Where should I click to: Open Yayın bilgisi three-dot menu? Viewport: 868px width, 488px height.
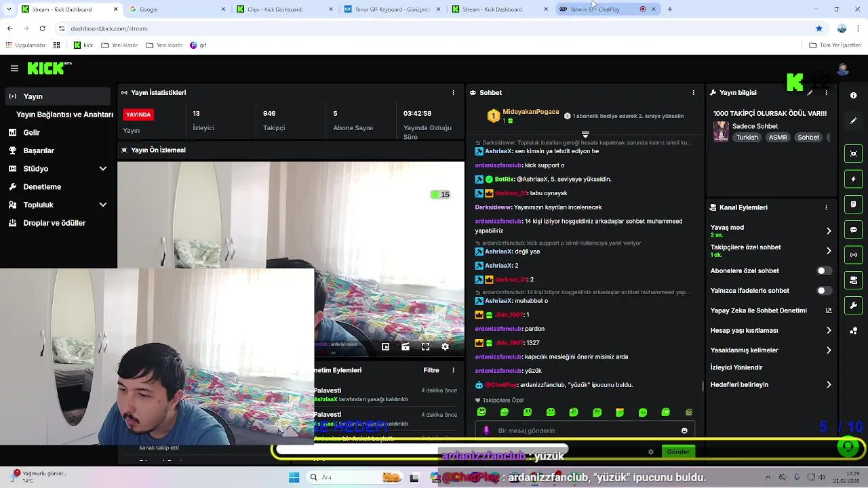826,92
